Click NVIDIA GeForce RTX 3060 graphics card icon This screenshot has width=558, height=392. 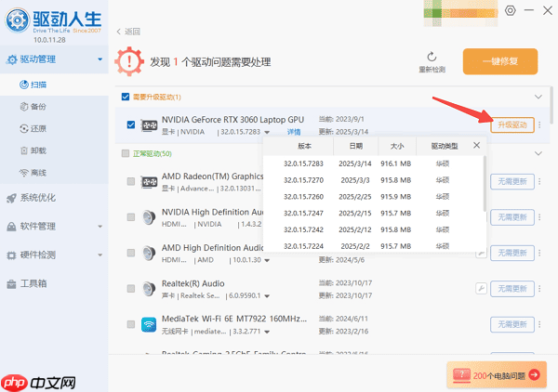[x=149, y=125]
